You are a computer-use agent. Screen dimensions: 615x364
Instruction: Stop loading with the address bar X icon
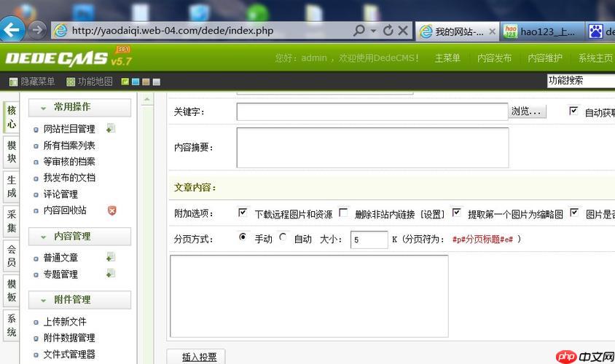[x=403, y=30]
